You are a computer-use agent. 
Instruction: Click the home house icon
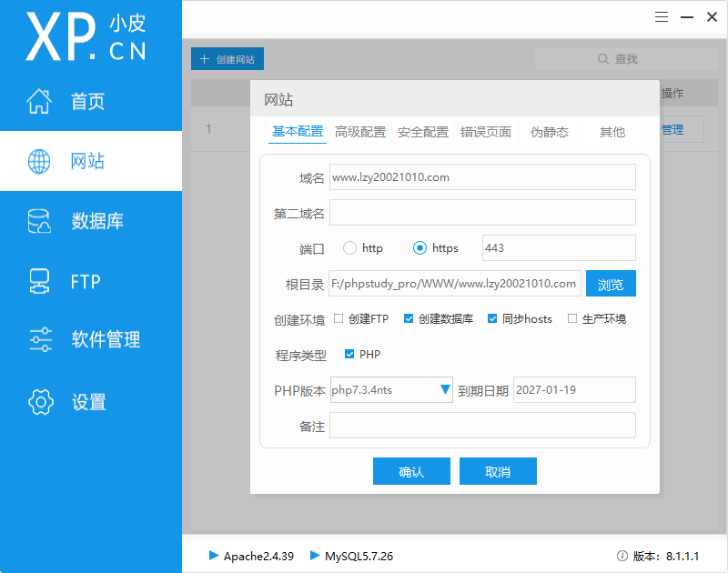[x=39, y=101]
